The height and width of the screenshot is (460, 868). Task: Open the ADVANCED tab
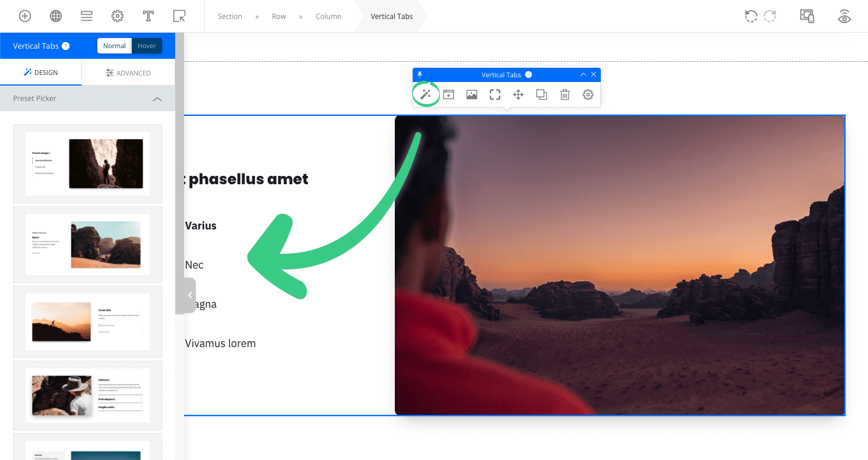click(128, 73)
